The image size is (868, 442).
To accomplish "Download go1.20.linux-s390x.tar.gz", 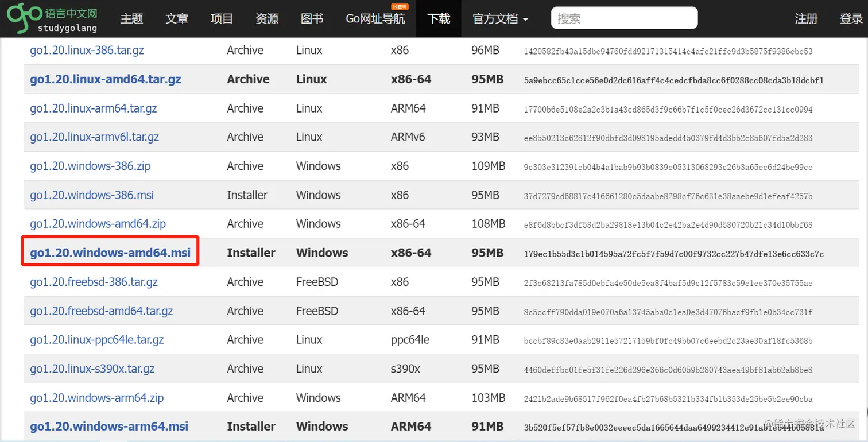I will tap(92, 369).
